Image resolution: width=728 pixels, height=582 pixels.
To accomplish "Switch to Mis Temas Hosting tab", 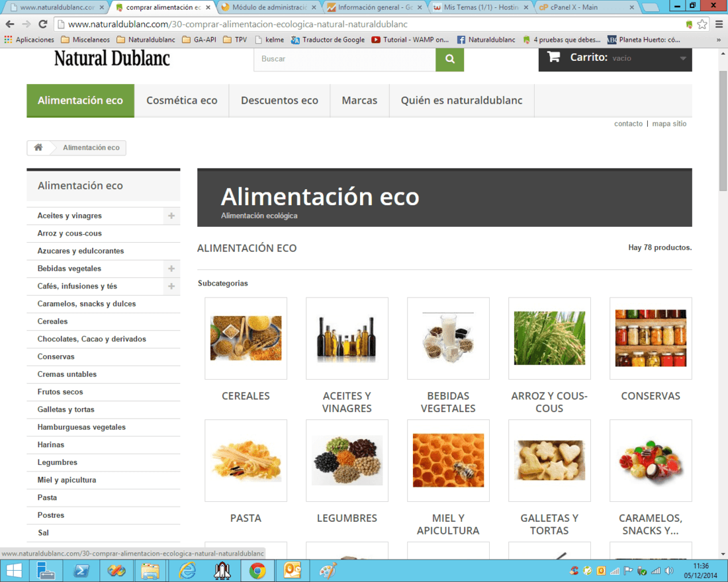I will pyautogui.click(x=481, y=7).
